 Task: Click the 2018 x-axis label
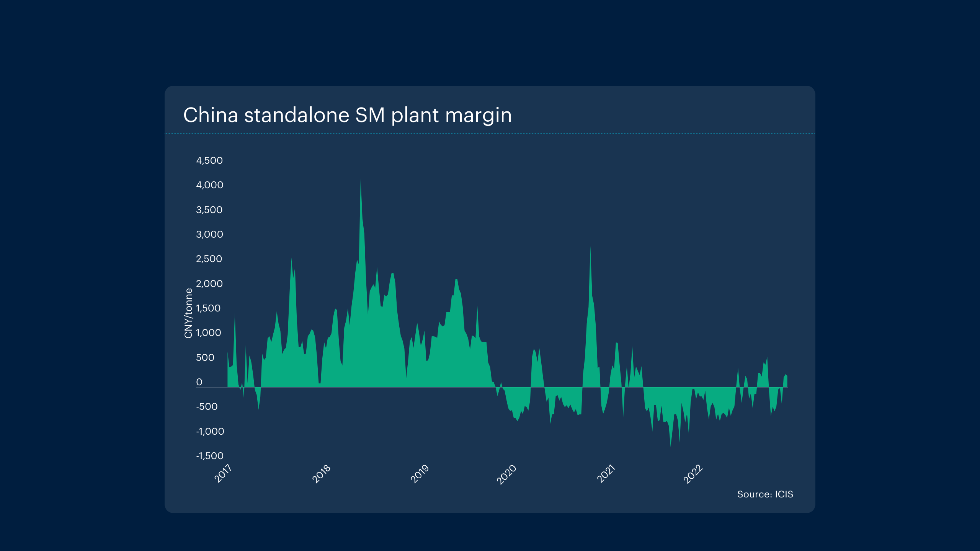click(x=321, y=474)
